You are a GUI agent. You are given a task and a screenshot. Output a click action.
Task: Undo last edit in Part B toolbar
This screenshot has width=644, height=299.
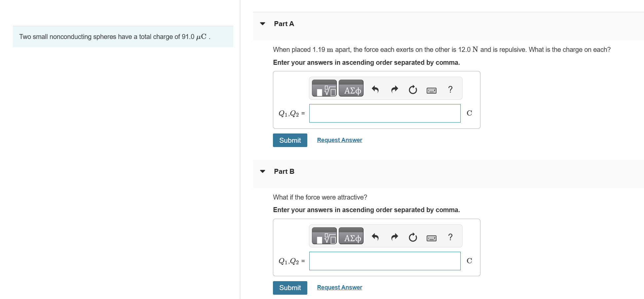point(375,237)
